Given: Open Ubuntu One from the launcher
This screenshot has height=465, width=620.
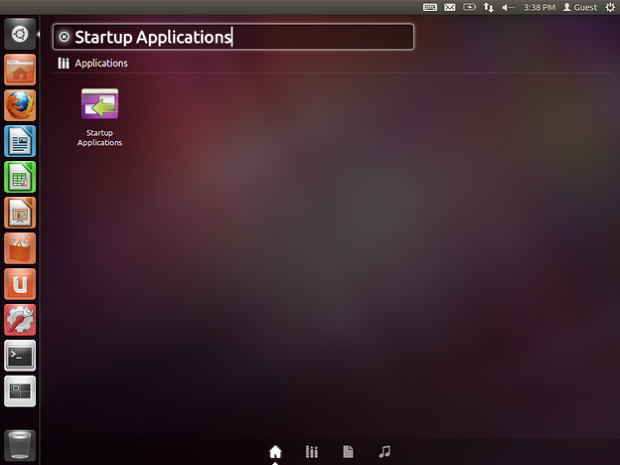Looking at the screenshot, I should 20,284.
